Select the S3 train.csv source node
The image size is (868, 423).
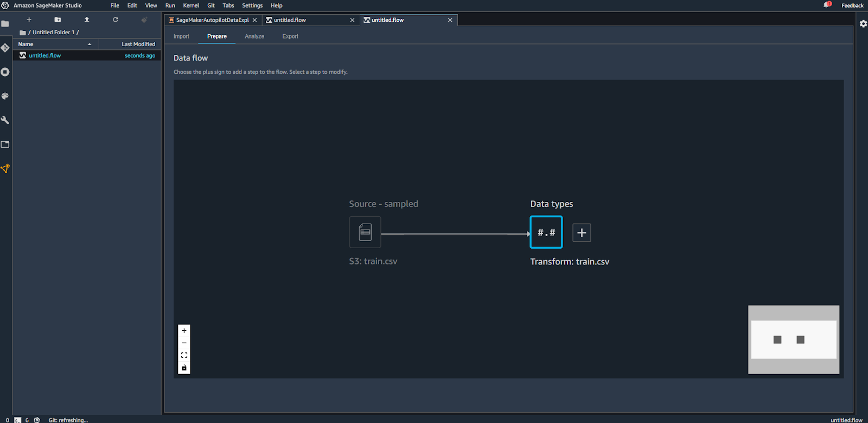coord(365,232)
